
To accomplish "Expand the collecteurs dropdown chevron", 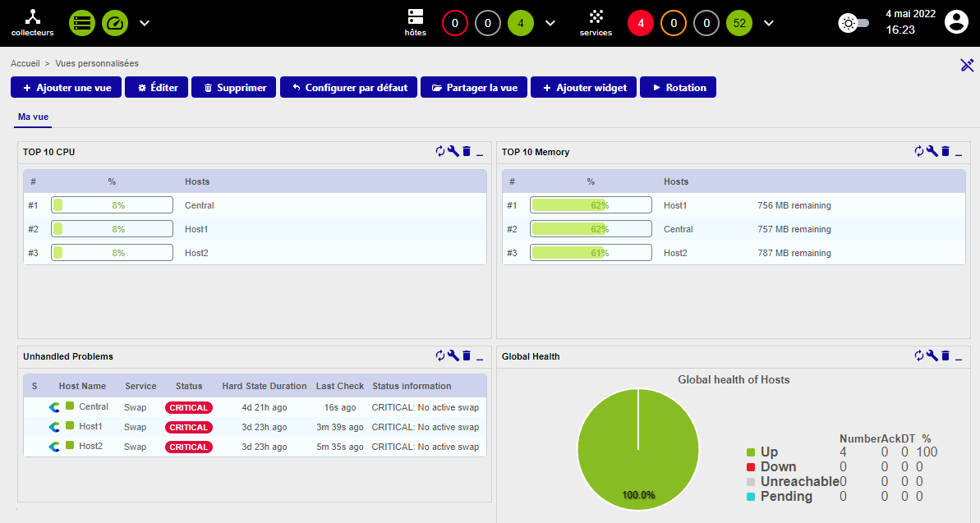I will (x=145, y=23).
